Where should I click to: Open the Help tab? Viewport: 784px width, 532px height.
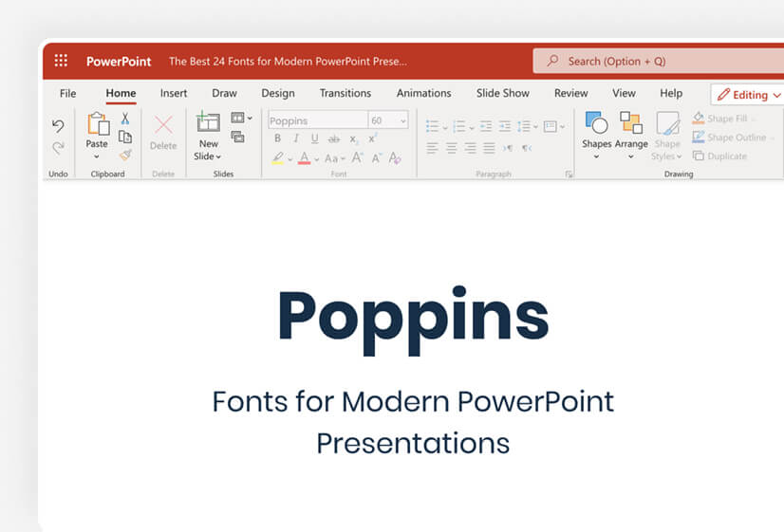(x=671, y=94)
